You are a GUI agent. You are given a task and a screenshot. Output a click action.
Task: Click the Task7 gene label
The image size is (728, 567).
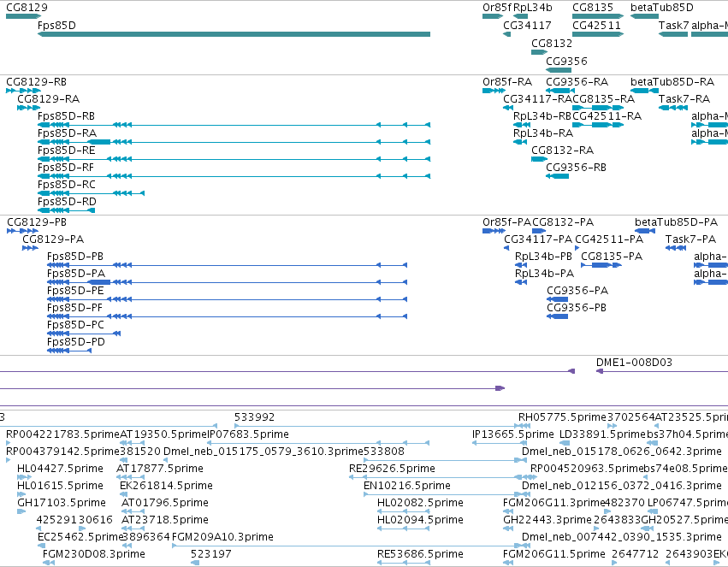pyautogui.click(x=674, y=26)
